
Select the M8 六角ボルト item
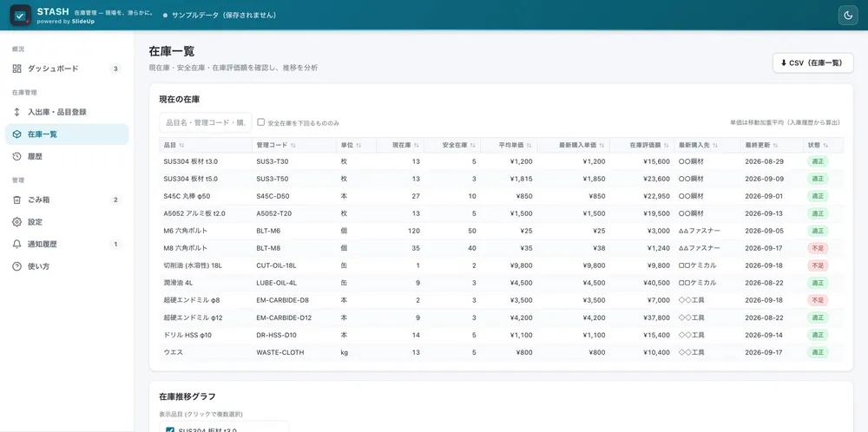coord(186,248)
